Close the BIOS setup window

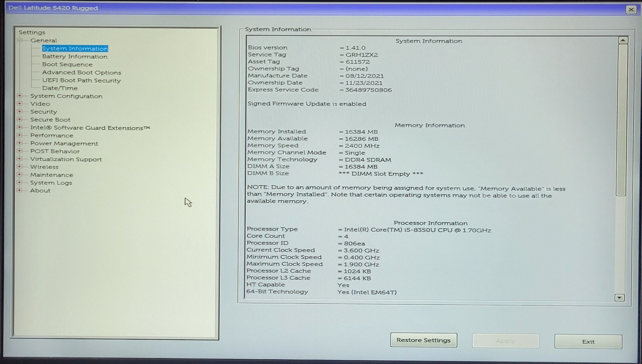click(x=631, y=10)
